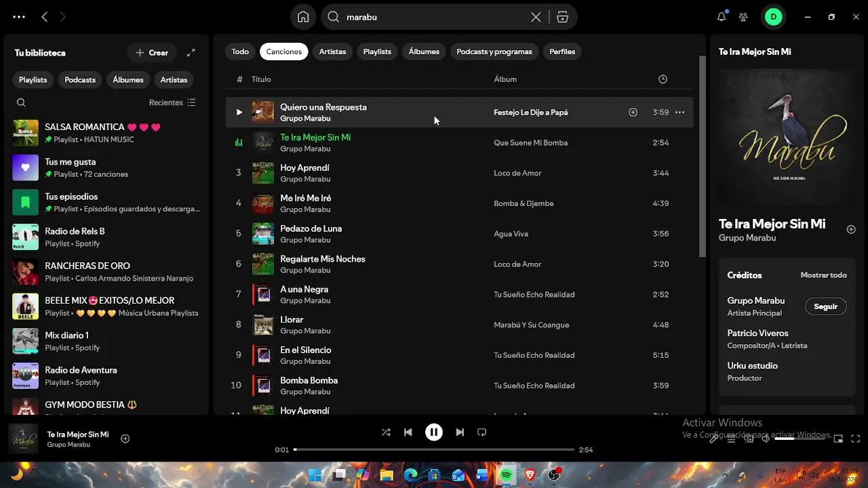Open the Recientes sort dropdown
Viewport: 868px width, 488px height.
(x=172, y=102)
